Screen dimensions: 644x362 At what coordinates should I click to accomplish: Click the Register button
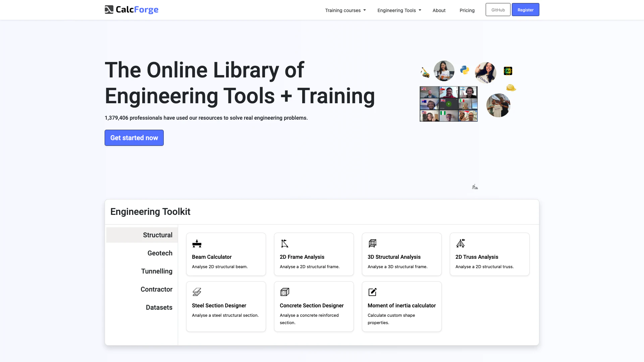[525, 10]
